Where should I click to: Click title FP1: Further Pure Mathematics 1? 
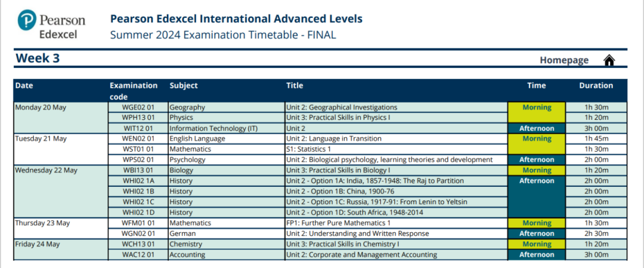[338, 223]
